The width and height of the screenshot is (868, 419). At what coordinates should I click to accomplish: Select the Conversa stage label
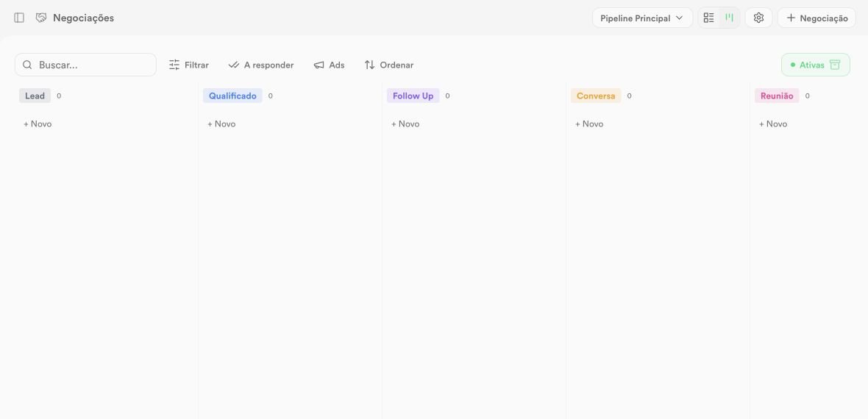[x=596, y=96]
